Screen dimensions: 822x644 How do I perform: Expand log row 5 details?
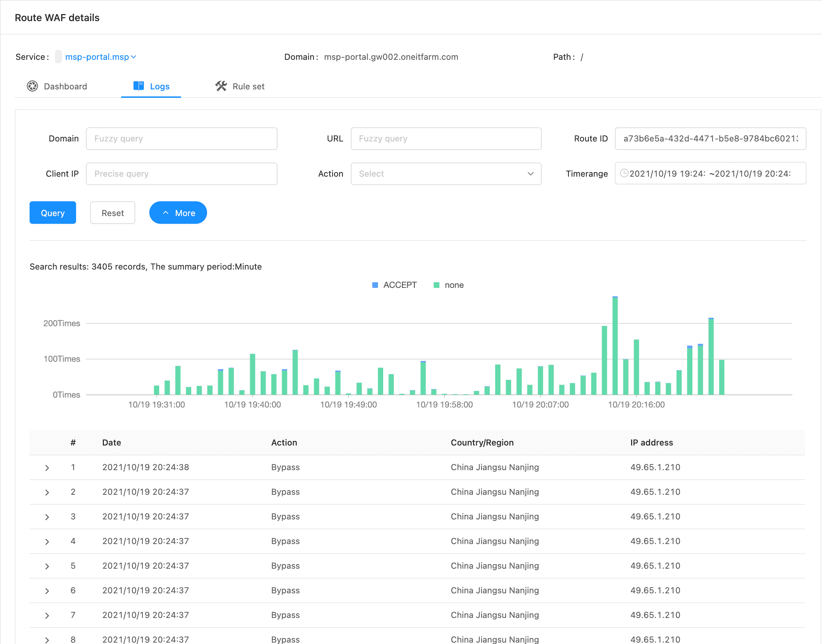pos(47,566)
